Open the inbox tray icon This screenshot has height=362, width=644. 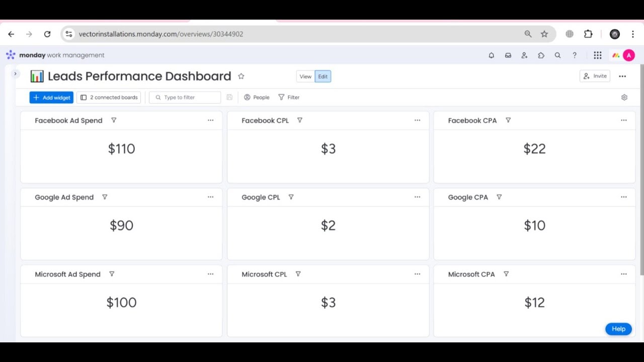pos(508,55)
